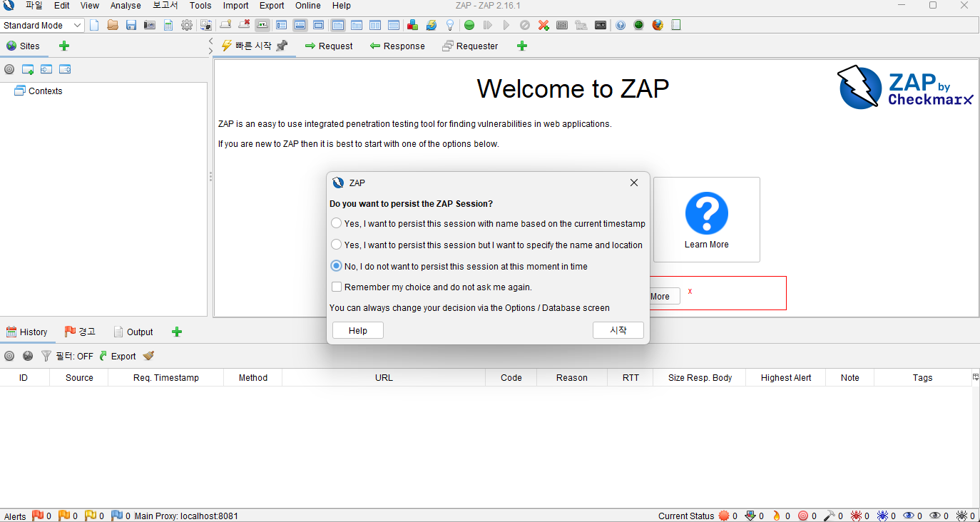This screenshot has height=522, width=980.
Task: Click the export context icon in Sites panel
Action: 65,69
